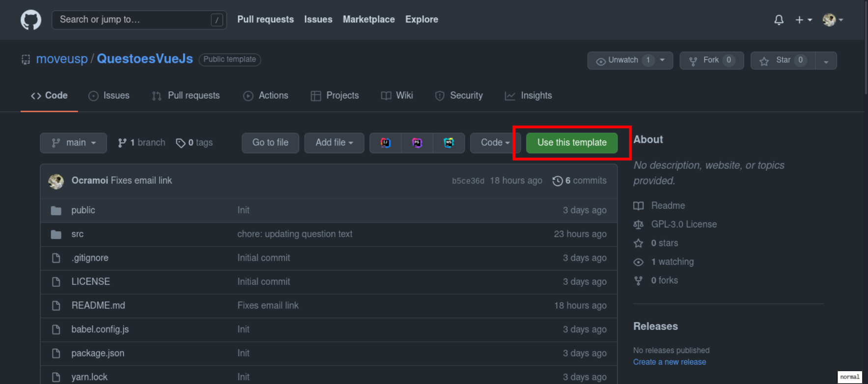Switch to the Security tab
Image resolution: width=868 pixels, height=384 pixels.
(459, 96)
